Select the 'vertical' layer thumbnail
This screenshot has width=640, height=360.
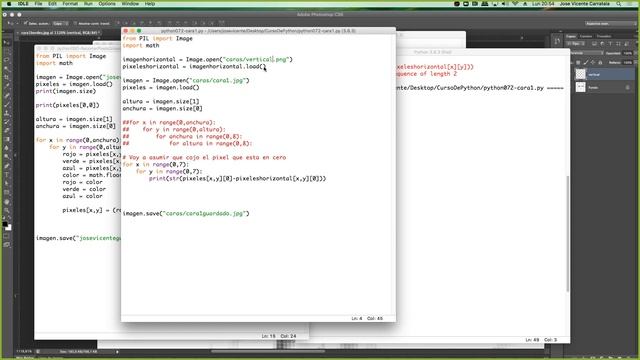click(580, 74)
